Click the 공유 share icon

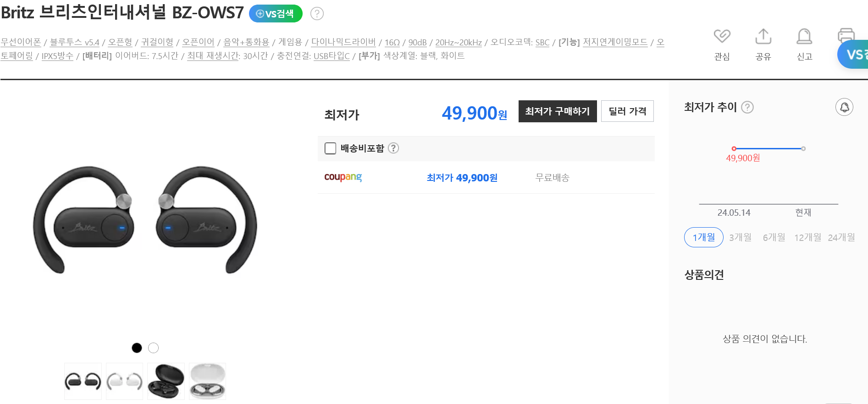pos(763,36)
